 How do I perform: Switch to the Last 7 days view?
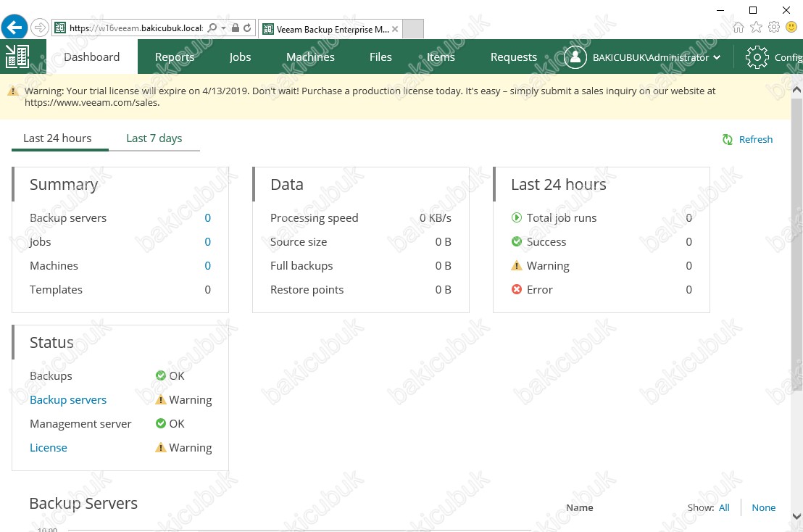(154, 138)
